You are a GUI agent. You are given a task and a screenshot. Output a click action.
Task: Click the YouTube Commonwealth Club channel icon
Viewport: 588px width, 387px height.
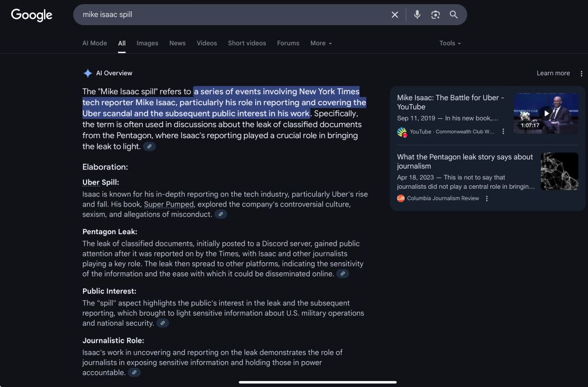point(402,132)
